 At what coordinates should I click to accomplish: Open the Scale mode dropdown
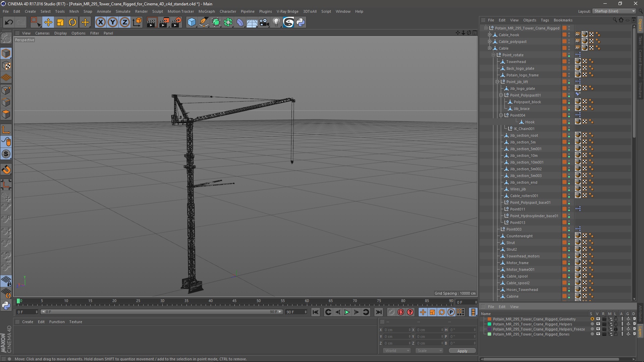click(429, 351)
